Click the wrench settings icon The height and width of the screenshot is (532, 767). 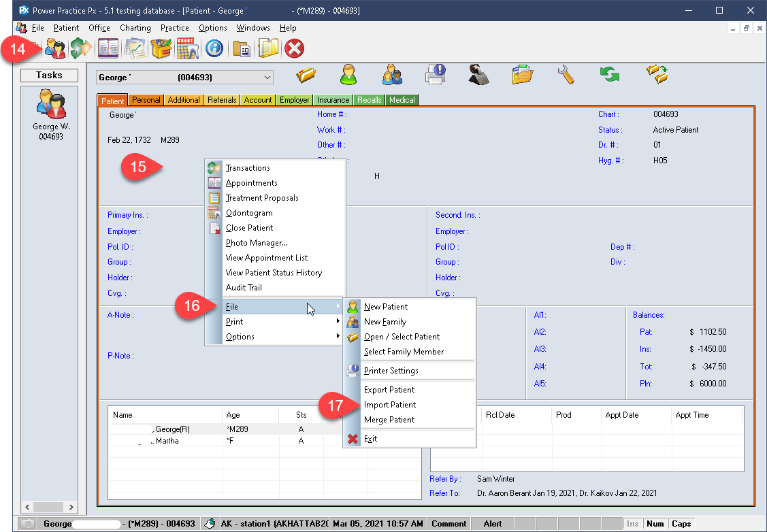566,75
